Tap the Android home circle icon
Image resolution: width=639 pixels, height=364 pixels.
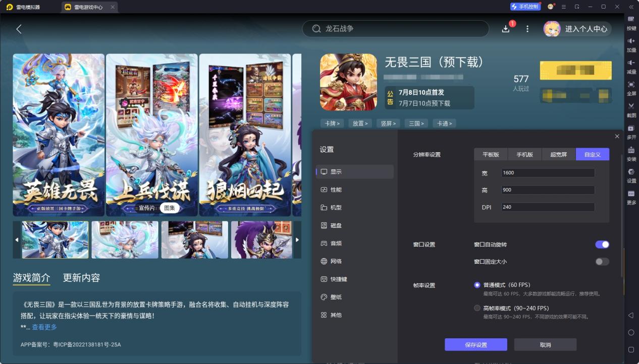pos(631,332)
